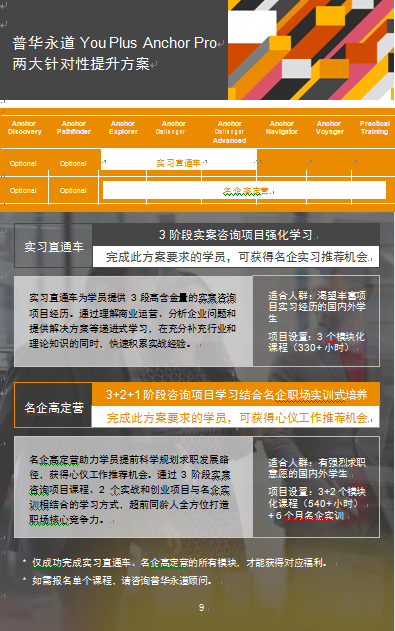Click the 'Anchor Challenger Advanced' header cell
Screen dimensions: 395x631
[x=229, y=132]
